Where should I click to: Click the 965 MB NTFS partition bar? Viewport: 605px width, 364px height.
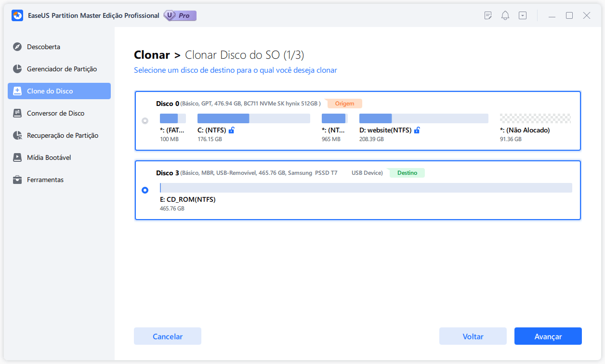pos(335,118)
